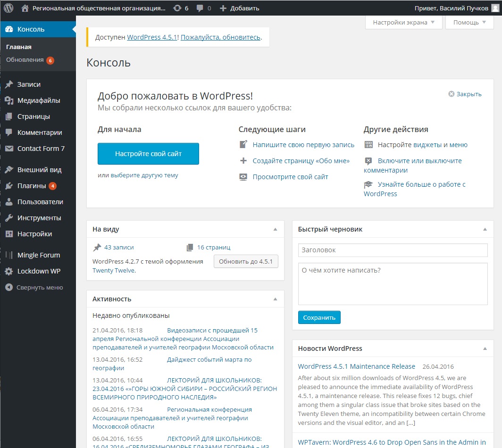Screen dimensions: 502x448
Task: Click the pushpin icon next to Записи
Action: tap(9, 84)
